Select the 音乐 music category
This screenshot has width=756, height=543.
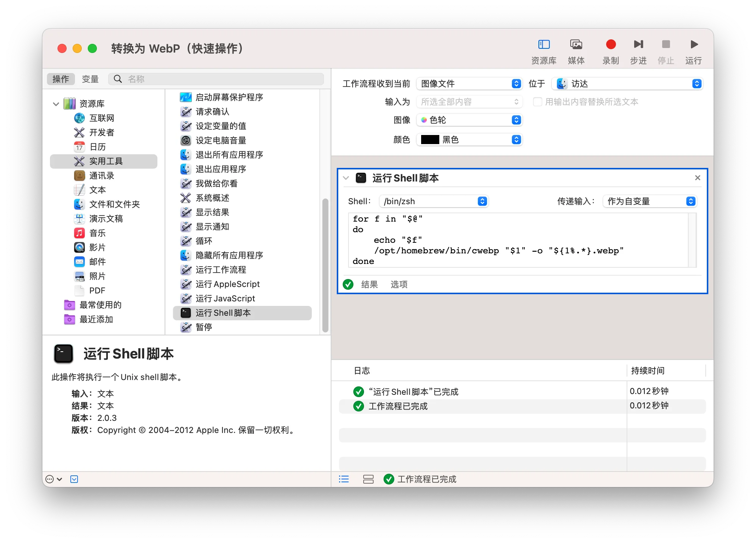click(x=104, y=233)
